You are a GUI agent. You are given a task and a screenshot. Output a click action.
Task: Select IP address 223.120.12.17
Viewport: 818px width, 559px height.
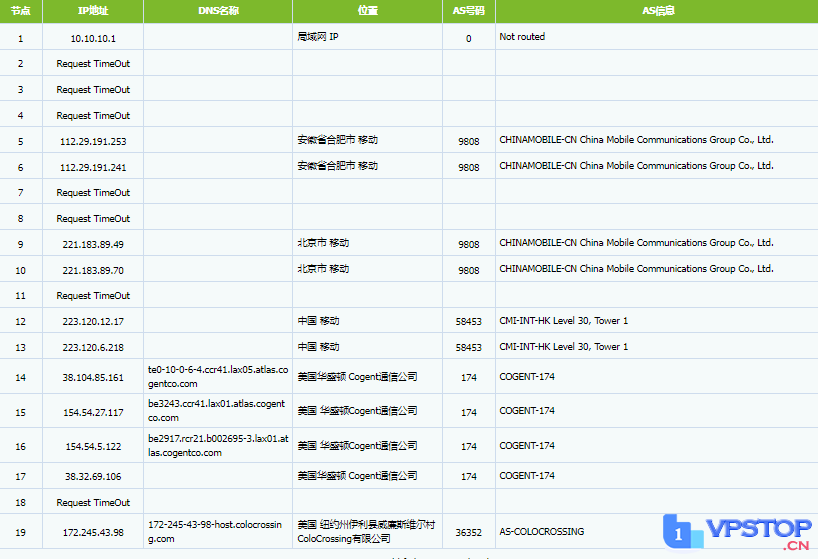pos(93,322)
